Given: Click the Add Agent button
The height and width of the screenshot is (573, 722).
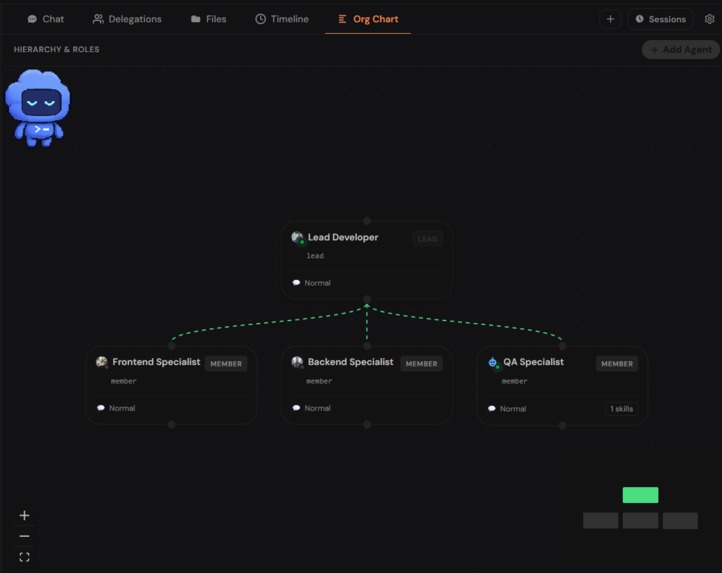Looking at the screenshot, I should (681, 49).
